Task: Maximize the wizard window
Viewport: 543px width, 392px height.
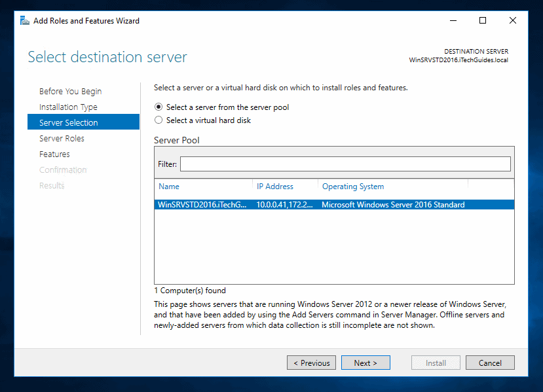Action: [x=483, y=20]
